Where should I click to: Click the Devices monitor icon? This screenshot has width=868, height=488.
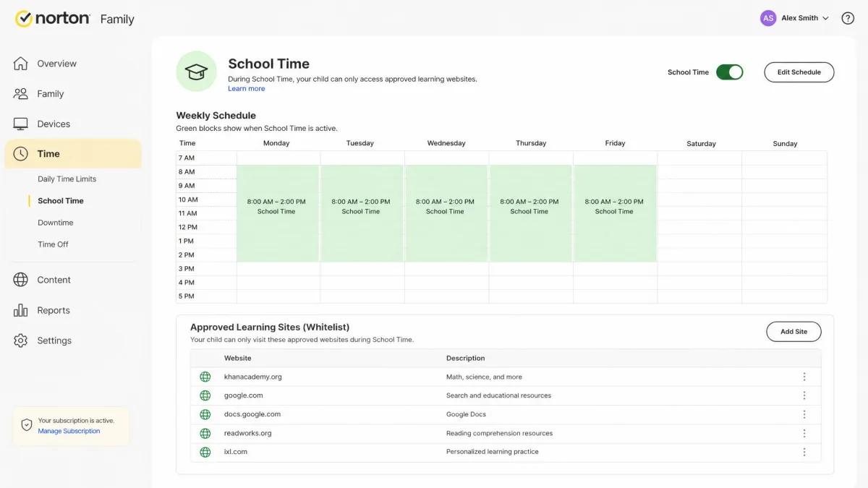pyautogui.click(x=20, y=124)
